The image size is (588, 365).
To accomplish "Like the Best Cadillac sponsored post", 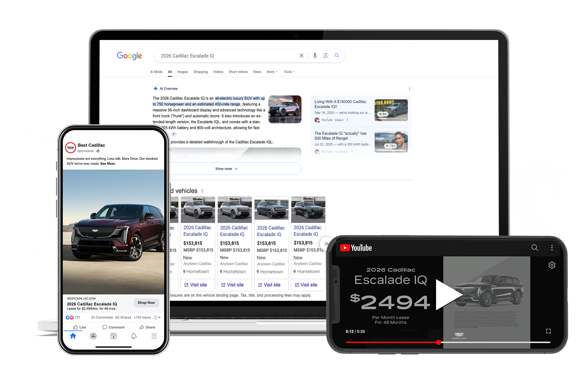I will click(x=80, y=327).
